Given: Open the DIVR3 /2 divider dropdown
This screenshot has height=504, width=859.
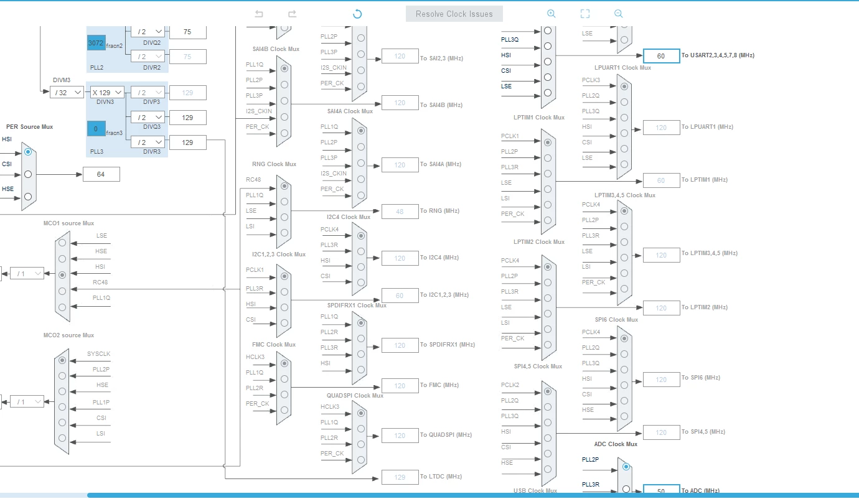Looking at the screenshot, I should pos(148,142).
